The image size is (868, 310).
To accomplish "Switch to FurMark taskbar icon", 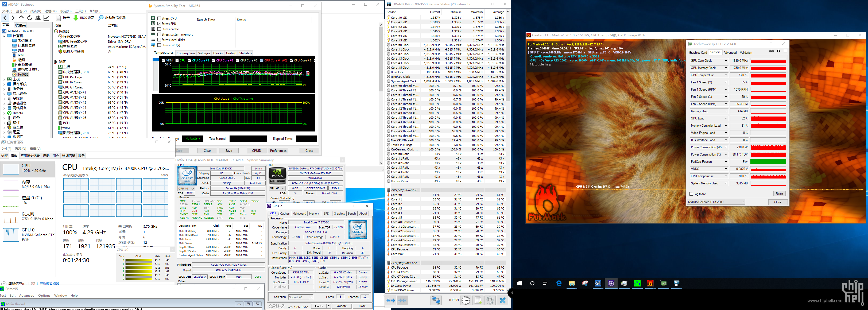I will [x=650, y=283].
